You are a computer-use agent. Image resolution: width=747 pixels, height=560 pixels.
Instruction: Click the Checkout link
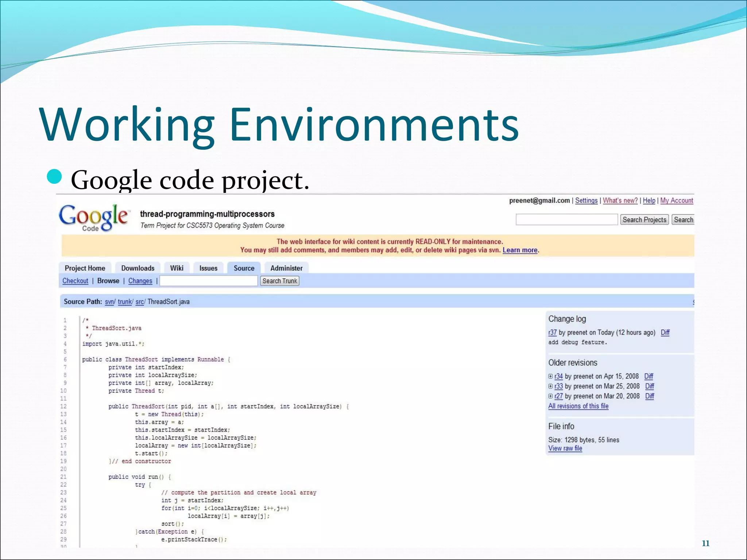coord(75,281)
